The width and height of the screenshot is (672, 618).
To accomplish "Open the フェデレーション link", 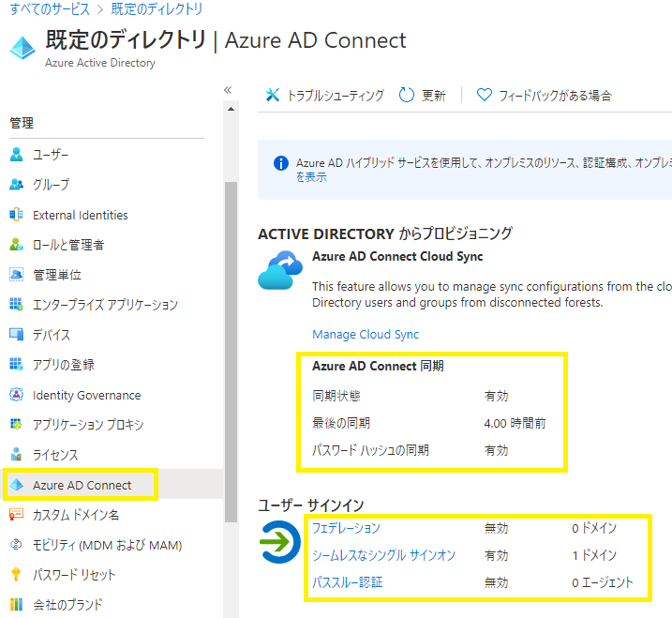I will [x=346, y=528].
